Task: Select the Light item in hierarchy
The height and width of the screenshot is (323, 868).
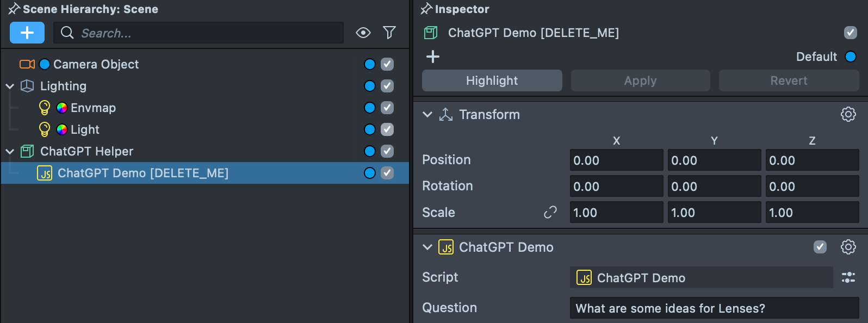Action: pyautogui.click(x=85, y=129)
